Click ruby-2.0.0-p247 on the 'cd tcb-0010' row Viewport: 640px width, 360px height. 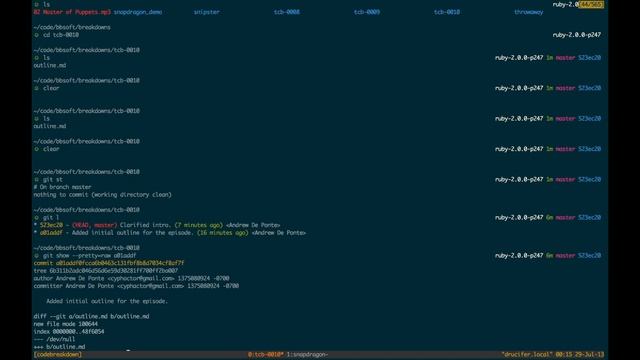[577, 35]
